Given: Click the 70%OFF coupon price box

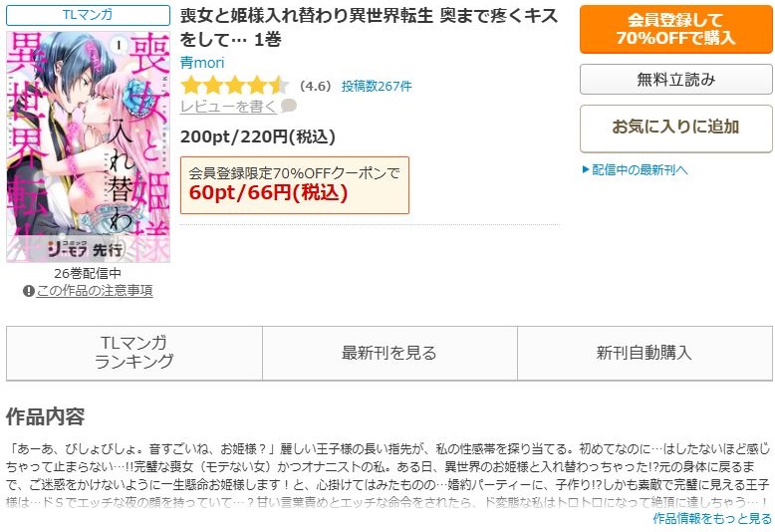Looking at the screenshot, I should (x=295, y=185).
